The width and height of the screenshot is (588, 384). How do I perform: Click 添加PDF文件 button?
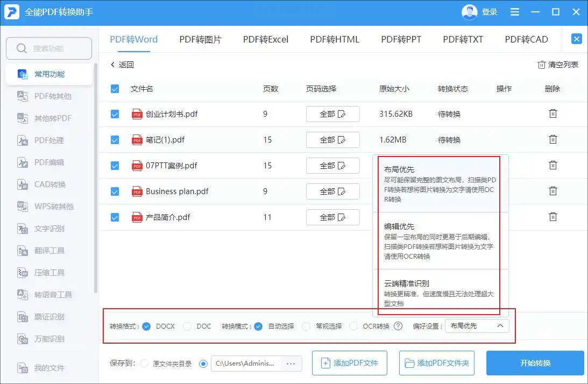[350, 363]
